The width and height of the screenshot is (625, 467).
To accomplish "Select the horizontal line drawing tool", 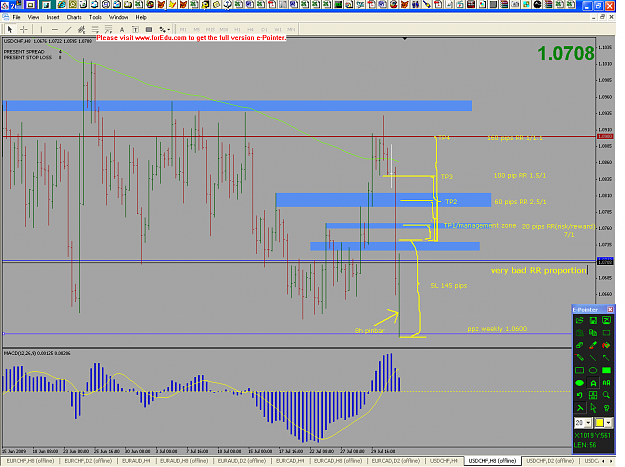I will (55, 29).
